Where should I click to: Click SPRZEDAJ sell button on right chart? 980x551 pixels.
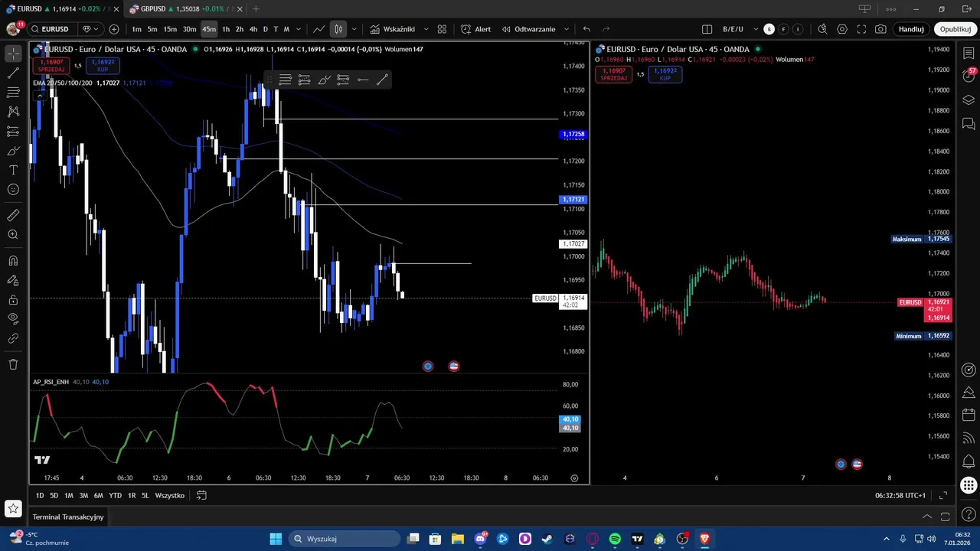click(x=614, y=74)
